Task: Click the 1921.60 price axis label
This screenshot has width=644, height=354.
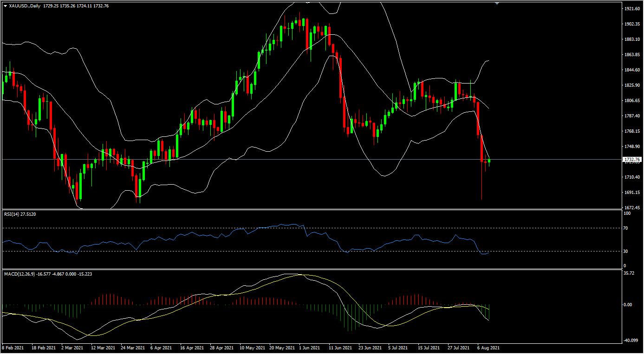Action: (x=631, y=9)
